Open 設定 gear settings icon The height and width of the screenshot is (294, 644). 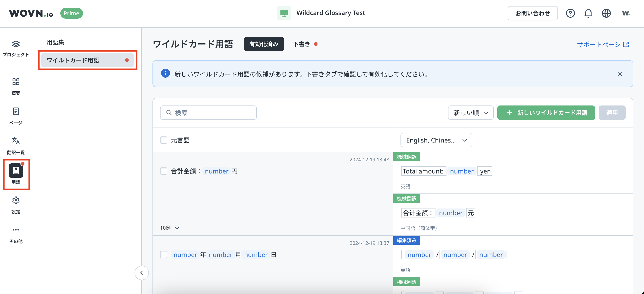pyautogui.click(x=16, y=200)
